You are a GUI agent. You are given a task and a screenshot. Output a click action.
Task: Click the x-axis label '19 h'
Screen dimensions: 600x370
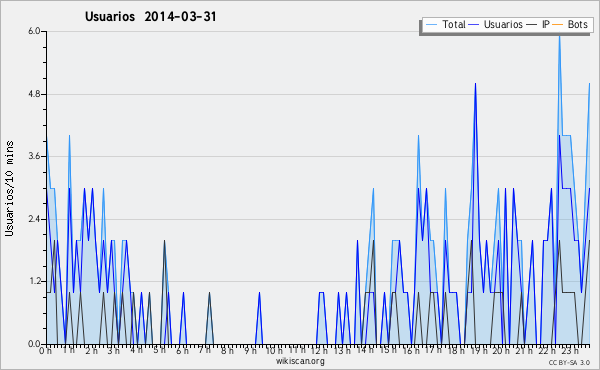coord(479,351)
